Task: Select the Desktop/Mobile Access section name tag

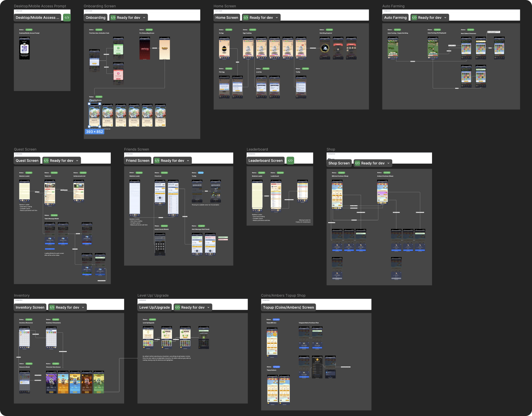Action: point(38,18)
